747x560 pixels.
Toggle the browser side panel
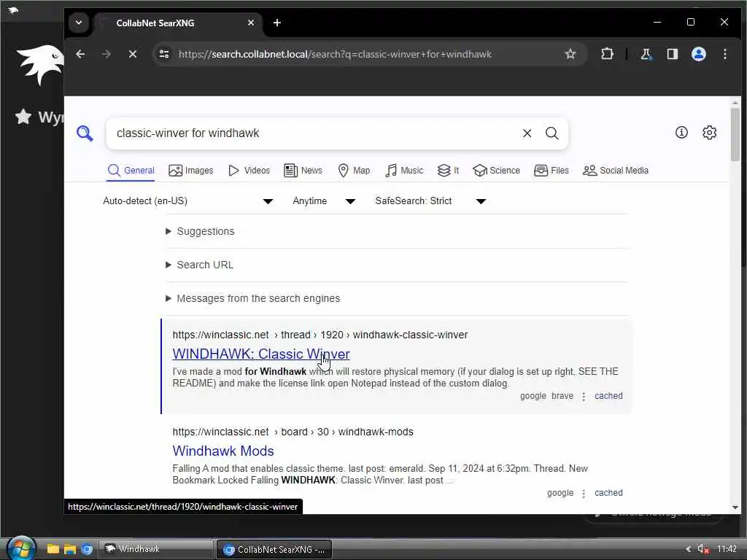672,54
